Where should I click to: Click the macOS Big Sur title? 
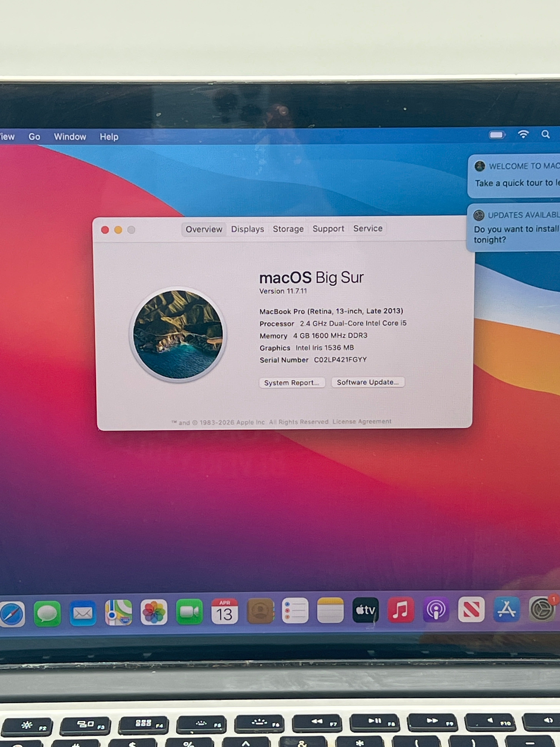311,278
